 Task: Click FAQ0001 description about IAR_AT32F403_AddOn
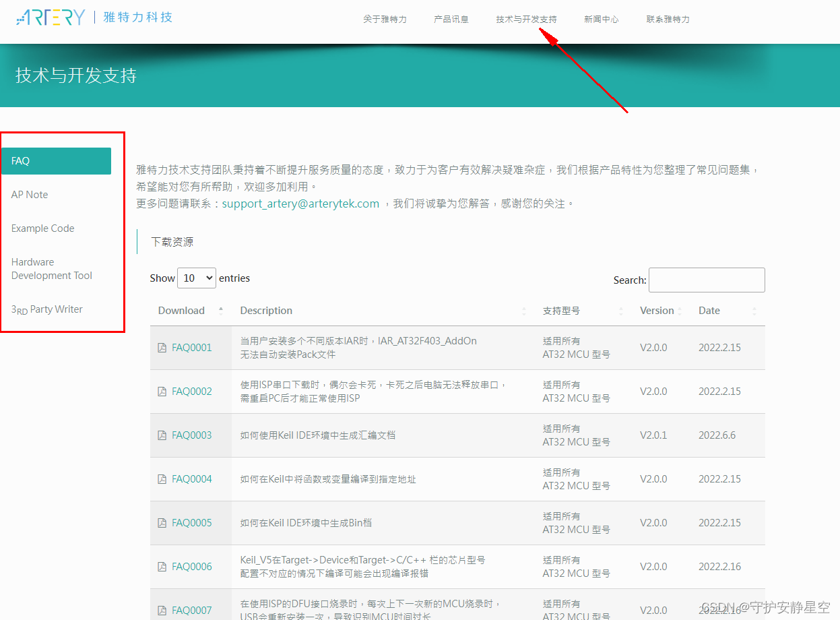tap(358, 348)
